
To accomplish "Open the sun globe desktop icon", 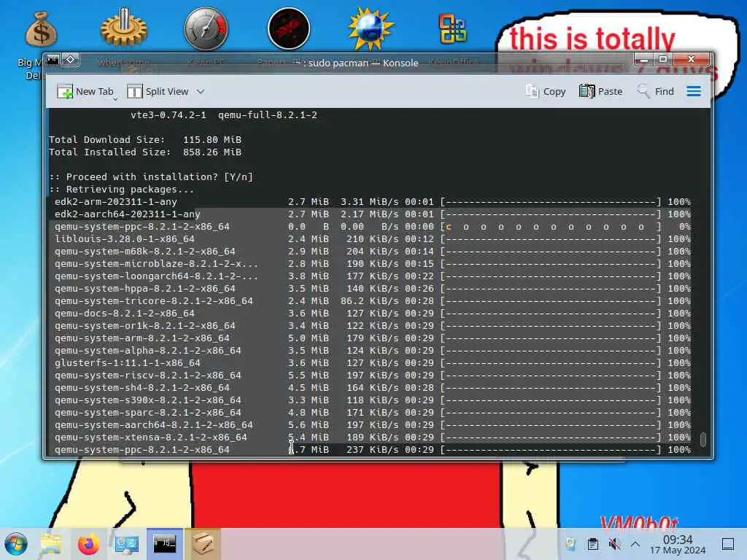I will pos(371,28).
